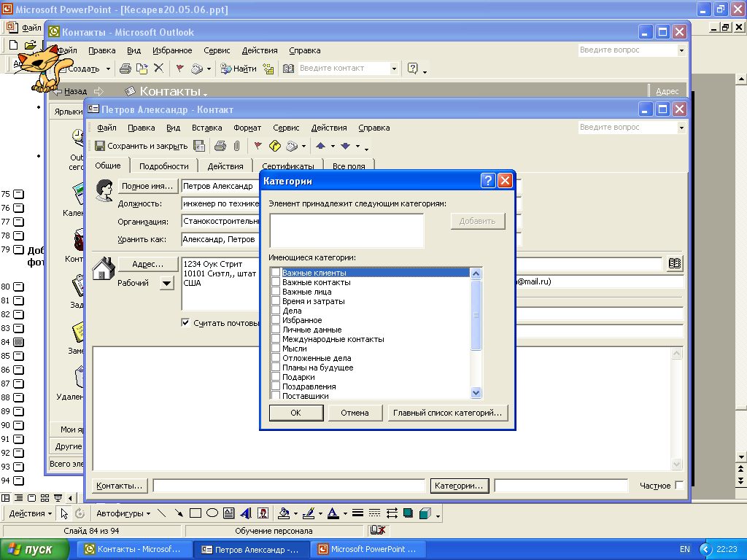Click the Save and Close disk icon
The width and height of the screenshot is (747, 560).
pyautogui.click(x=99, y=146)
